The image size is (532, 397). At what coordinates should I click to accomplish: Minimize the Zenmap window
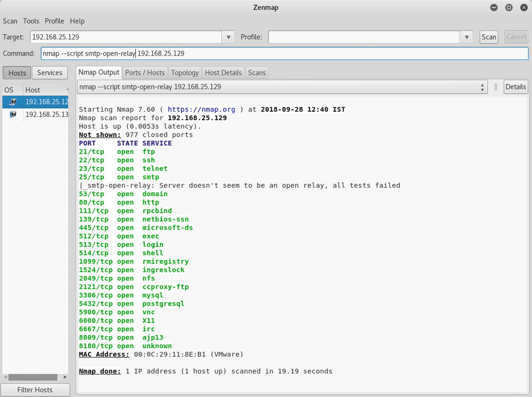point(494,7)
